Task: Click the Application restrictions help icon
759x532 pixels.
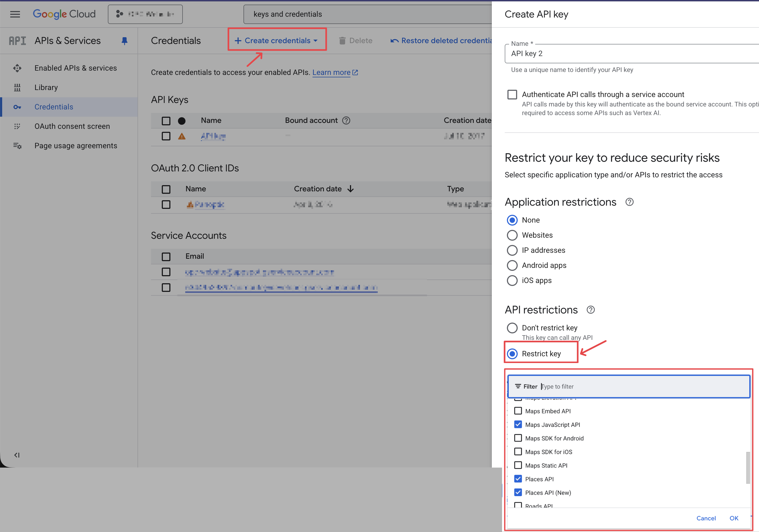Action: tap(629, 202)
